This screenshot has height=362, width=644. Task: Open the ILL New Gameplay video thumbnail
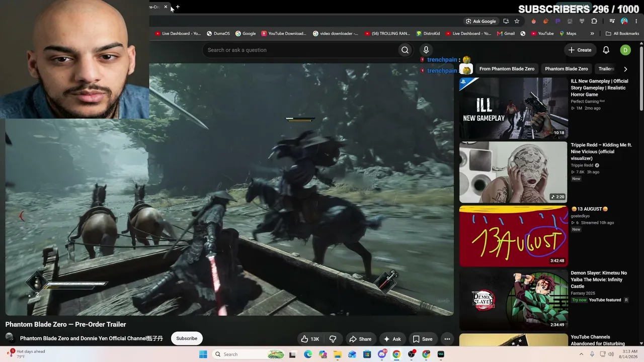(x=513, y=108)
